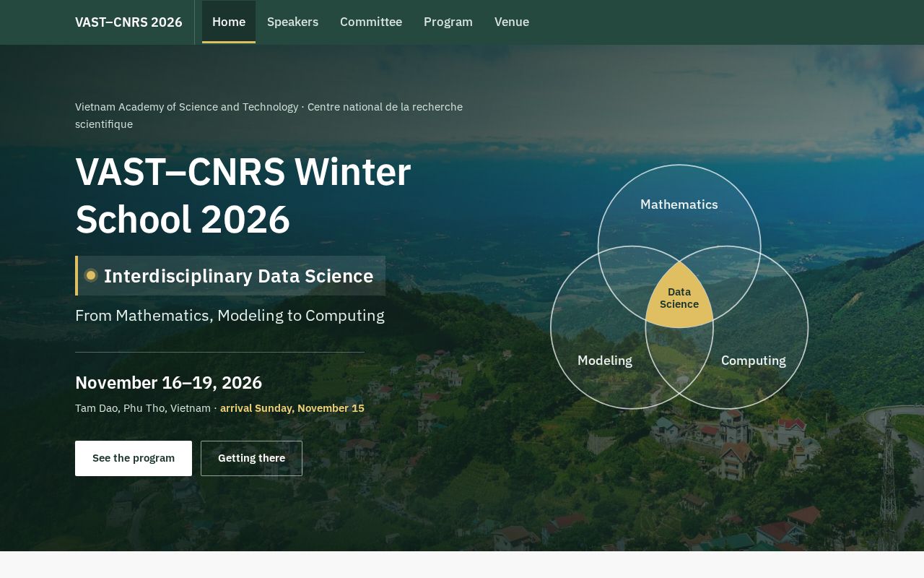
Task: Click the Getting there button
Action: tap(251, 458)
